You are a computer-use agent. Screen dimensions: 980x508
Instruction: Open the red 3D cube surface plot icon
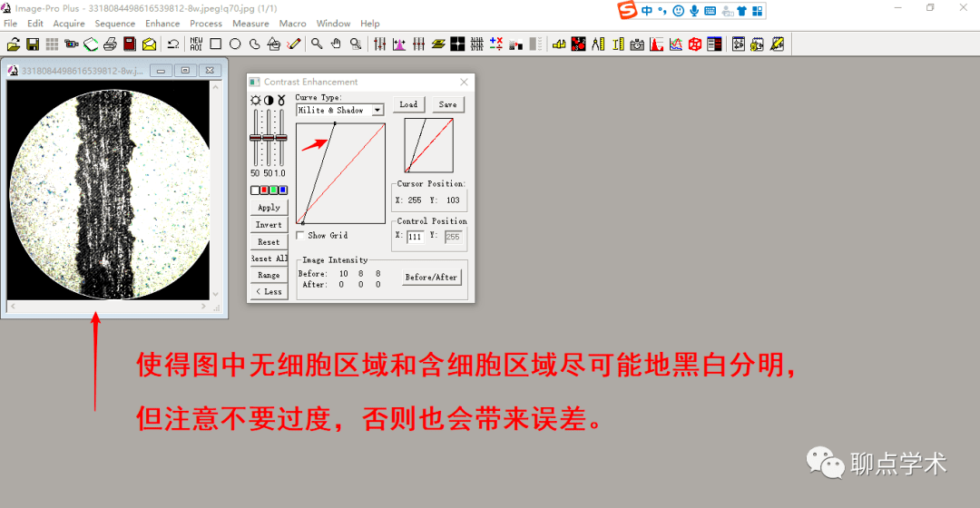coord(695,44)
